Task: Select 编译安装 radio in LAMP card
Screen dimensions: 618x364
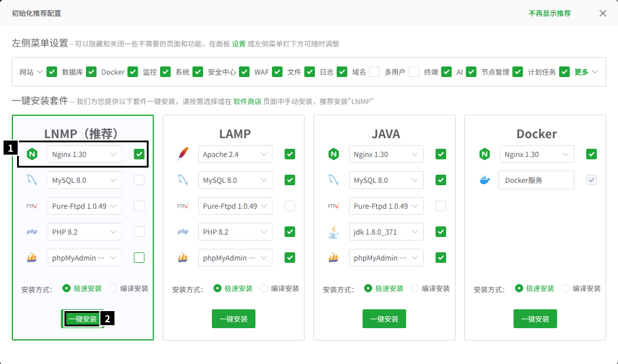Action: 264,288
